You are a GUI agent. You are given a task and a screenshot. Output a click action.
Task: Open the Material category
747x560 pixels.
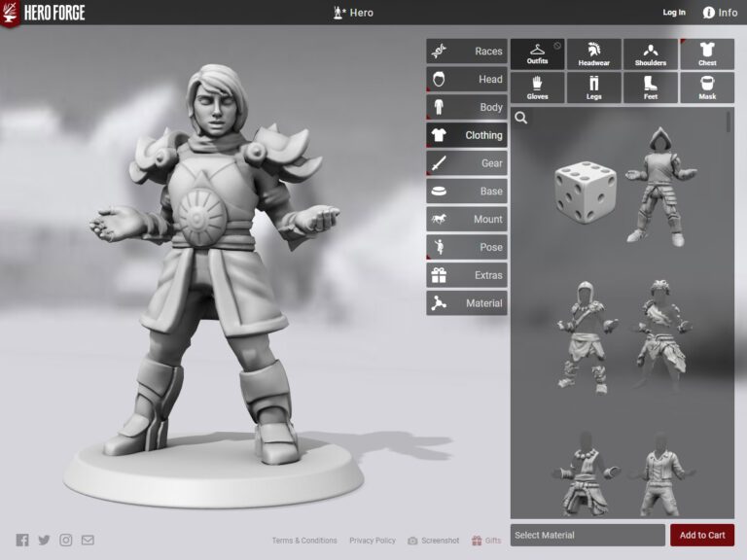pos(467,303)
